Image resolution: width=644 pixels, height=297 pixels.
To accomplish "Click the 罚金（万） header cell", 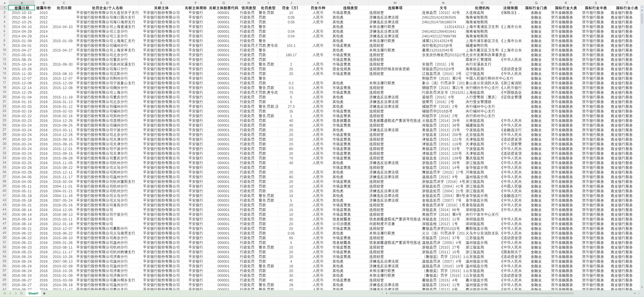I will coord(291,8).
